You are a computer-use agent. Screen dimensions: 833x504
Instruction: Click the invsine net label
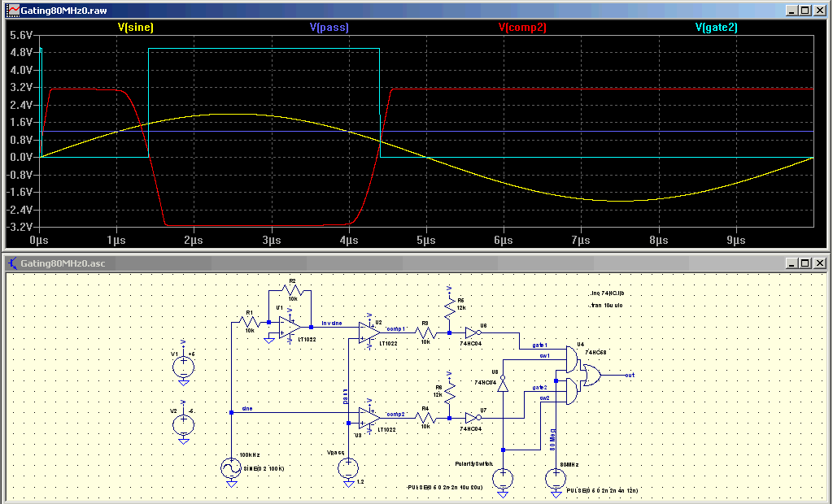point(332,323)
